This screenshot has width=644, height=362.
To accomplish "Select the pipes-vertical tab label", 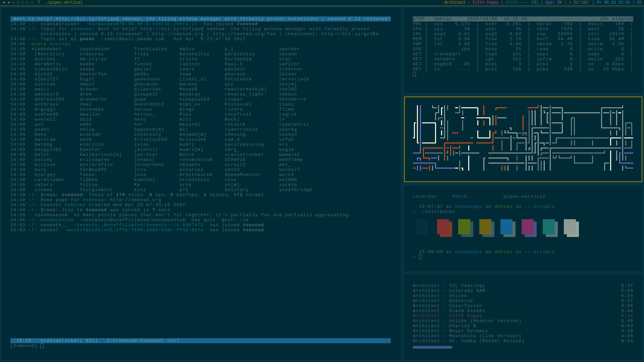I will (x=524, y=197).
